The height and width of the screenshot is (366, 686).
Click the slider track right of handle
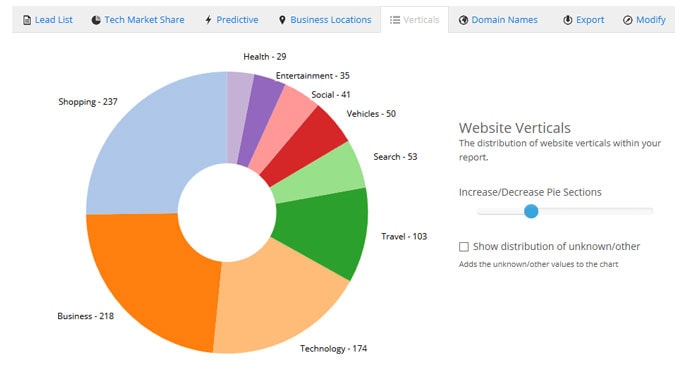[x=595, y=211]
